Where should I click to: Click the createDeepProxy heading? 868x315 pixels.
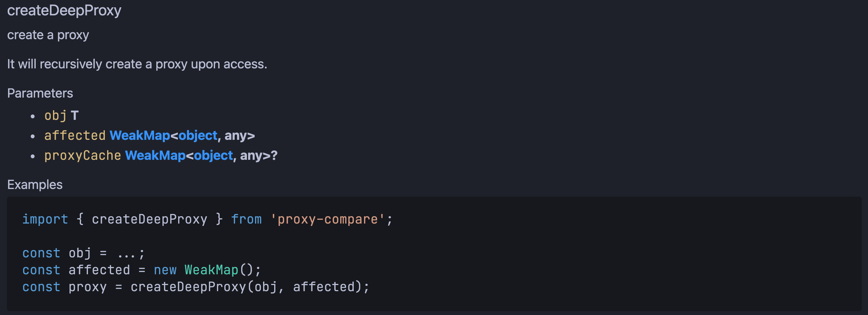tap(64, 10)
